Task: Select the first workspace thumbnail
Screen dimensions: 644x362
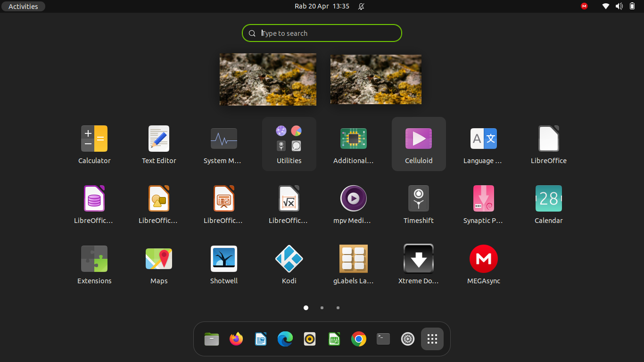Action: point(268,79)
